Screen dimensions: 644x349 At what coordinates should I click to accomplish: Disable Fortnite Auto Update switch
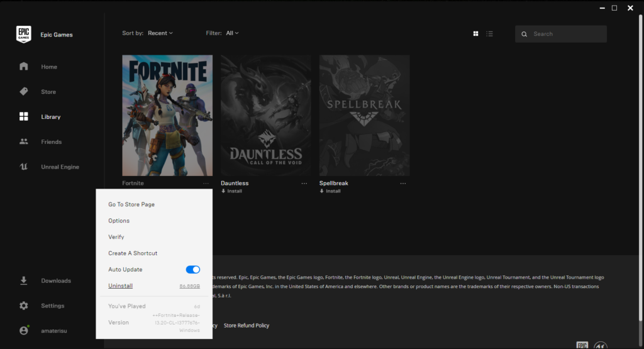coord(192,269)
